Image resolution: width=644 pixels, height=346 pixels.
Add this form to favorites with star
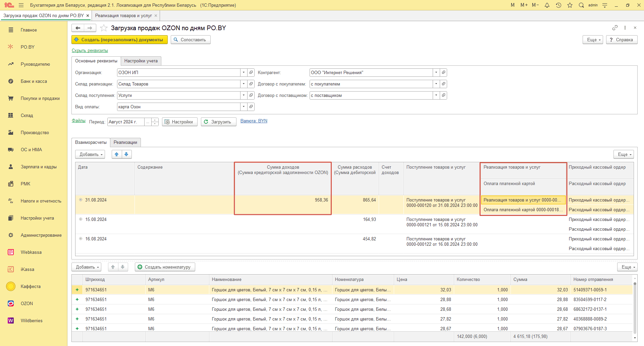(104, 28)
